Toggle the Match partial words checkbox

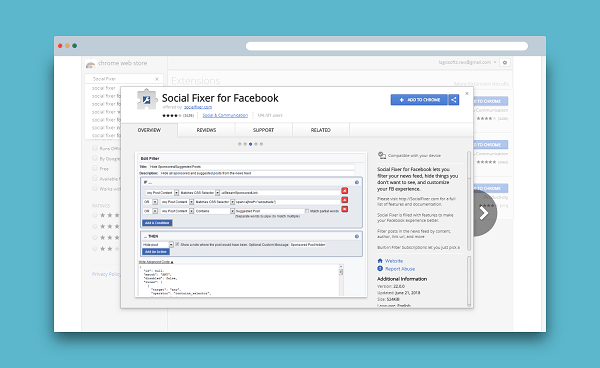click(307, 211)
